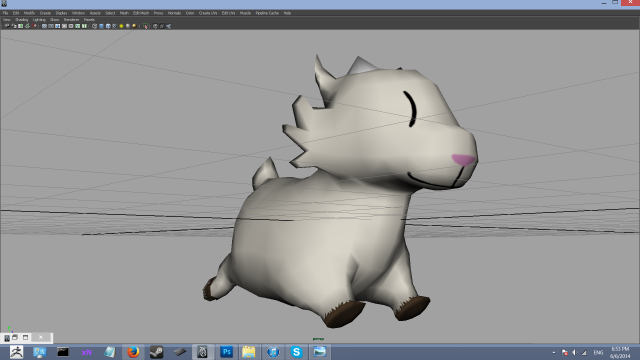Open the Select menu
The width and height of the screenshot is (640, 360).
[x=110, y=13]
